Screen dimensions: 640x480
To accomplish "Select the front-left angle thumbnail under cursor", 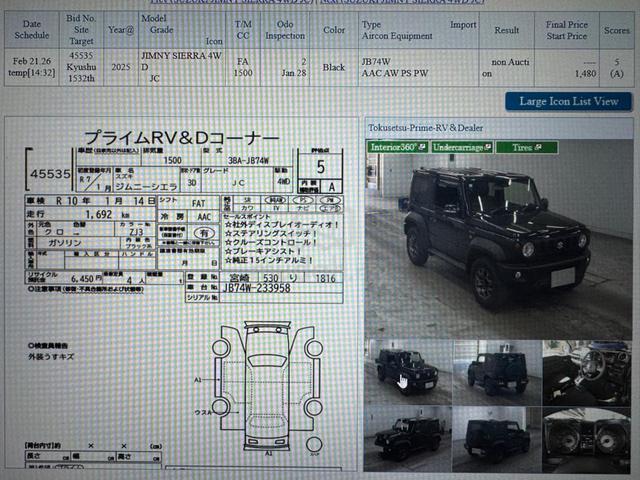I will (408, 372).
